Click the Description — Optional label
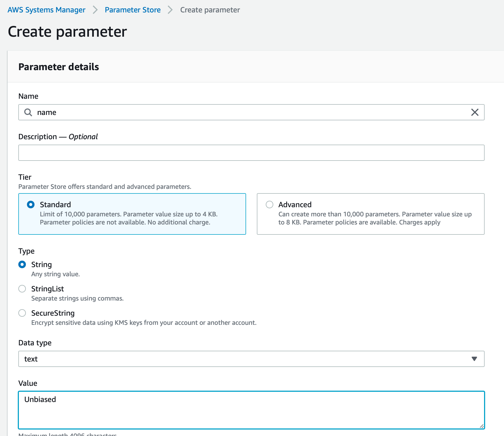The width and height of the screenshot is (504, 436). pos(58,137)
